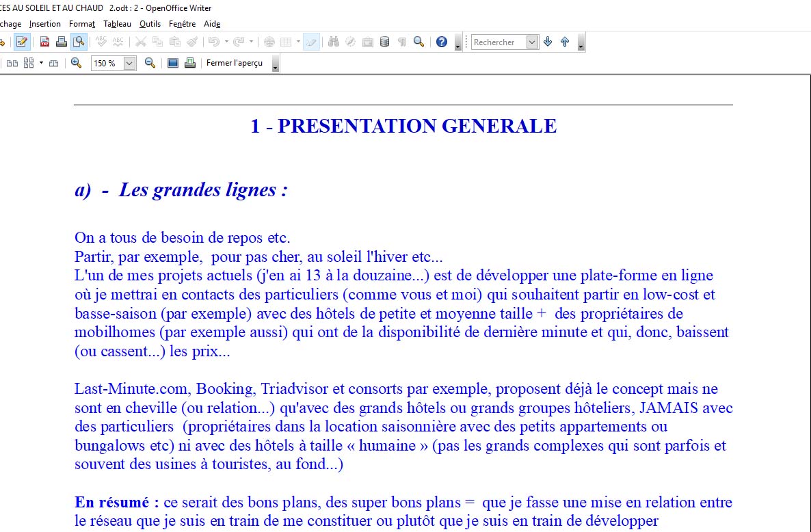Click the Paste clipboard icon

pos(175,42)
